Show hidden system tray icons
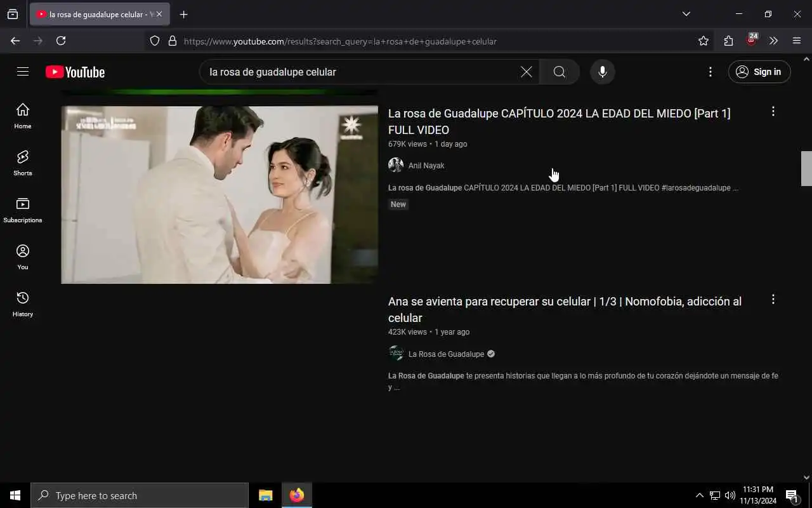812x508 pixels. tap(700, 495)
